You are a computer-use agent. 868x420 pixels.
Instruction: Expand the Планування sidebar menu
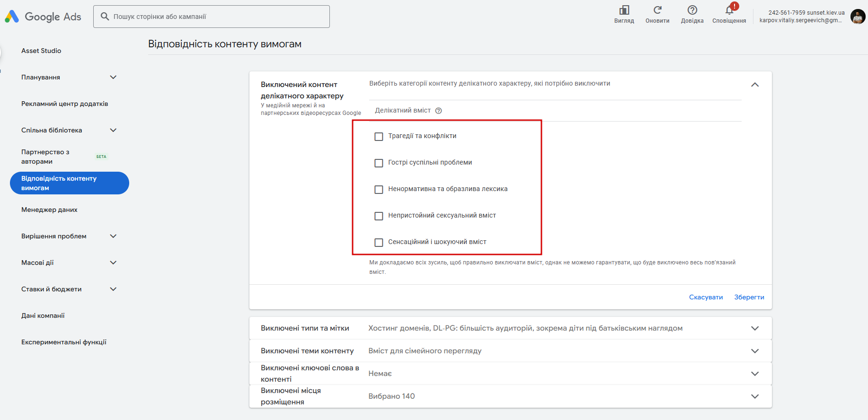click(113, 77)
